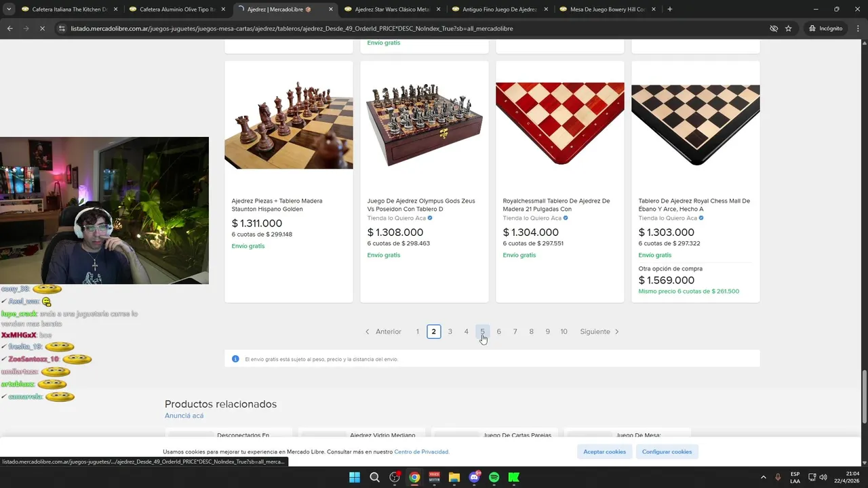Stop loading the page
This screenshot has height=488, width=868.
pyautogui.click(x=43, y=28)
